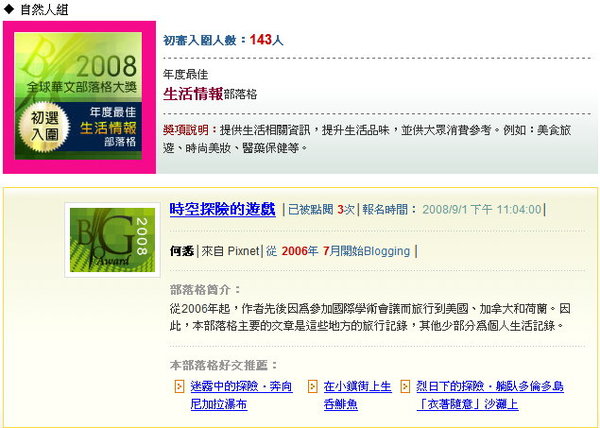Click the author name 何憑
600x428 pixels.
point(181,251)
